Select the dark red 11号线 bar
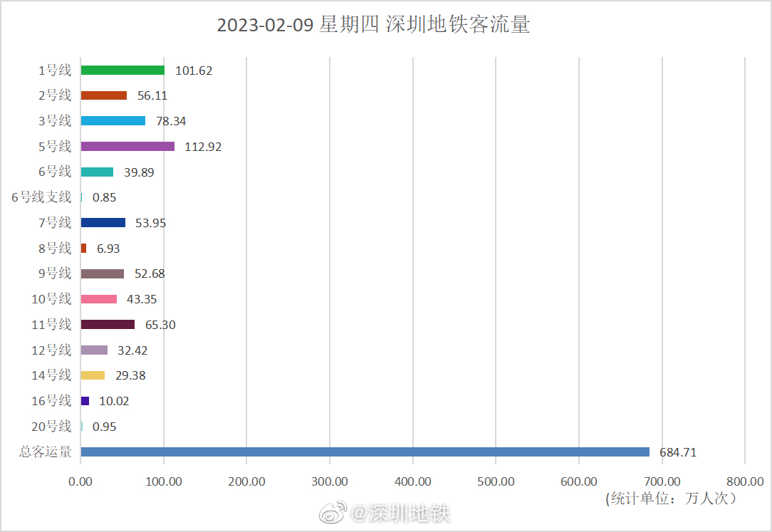The width and height of the screenshot is (772, 532). point(108,324)
